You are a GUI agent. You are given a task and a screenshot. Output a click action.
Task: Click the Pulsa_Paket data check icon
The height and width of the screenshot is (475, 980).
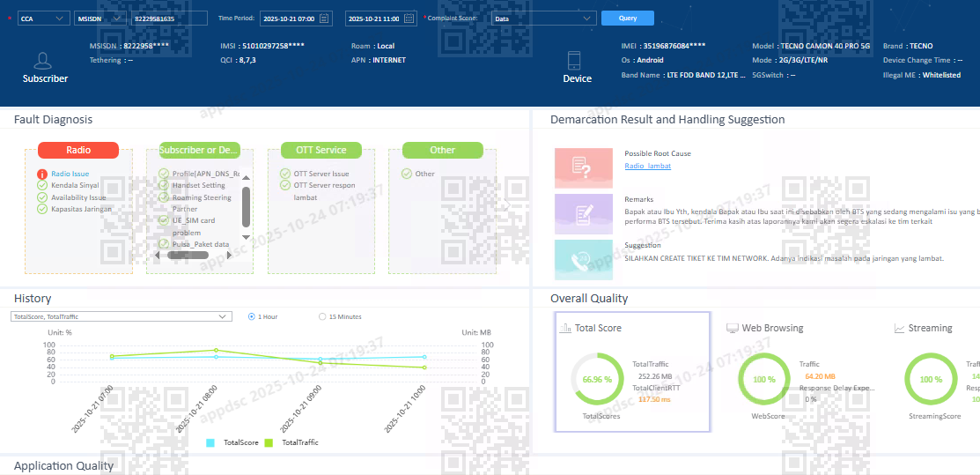pos(164,244)
